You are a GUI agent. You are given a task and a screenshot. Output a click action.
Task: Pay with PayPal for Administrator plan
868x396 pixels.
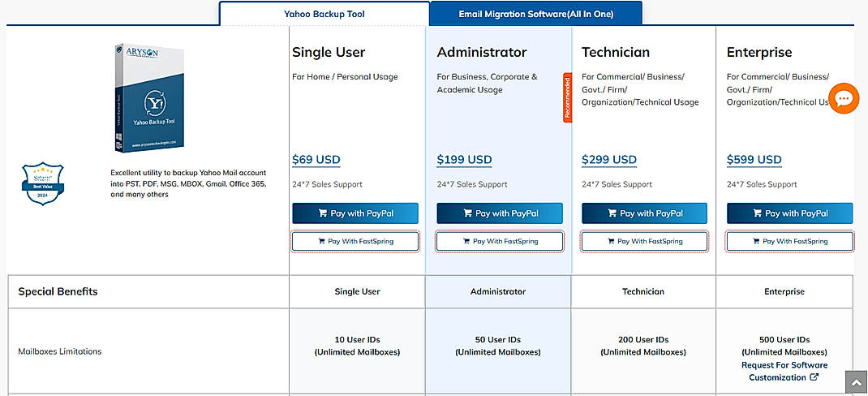pos(500,213)
